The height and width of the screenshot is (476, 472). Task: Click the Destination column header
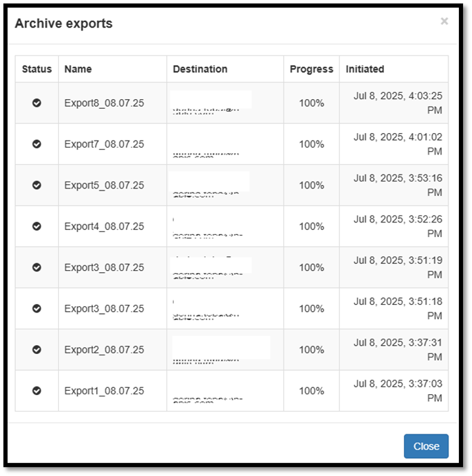[200, 69]
